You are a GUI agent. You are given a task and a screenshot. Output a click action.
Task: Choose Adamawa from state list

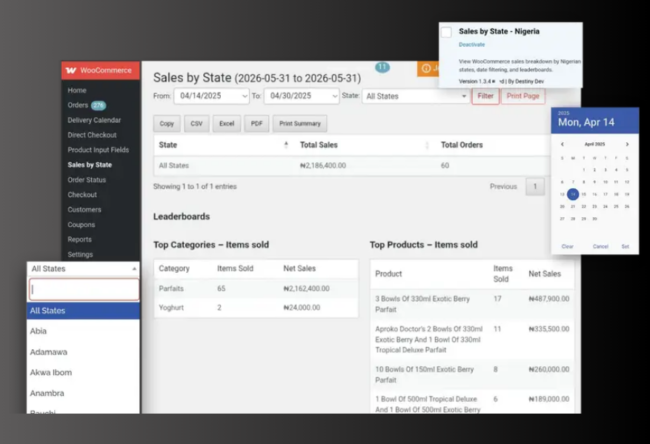point(83,352)
